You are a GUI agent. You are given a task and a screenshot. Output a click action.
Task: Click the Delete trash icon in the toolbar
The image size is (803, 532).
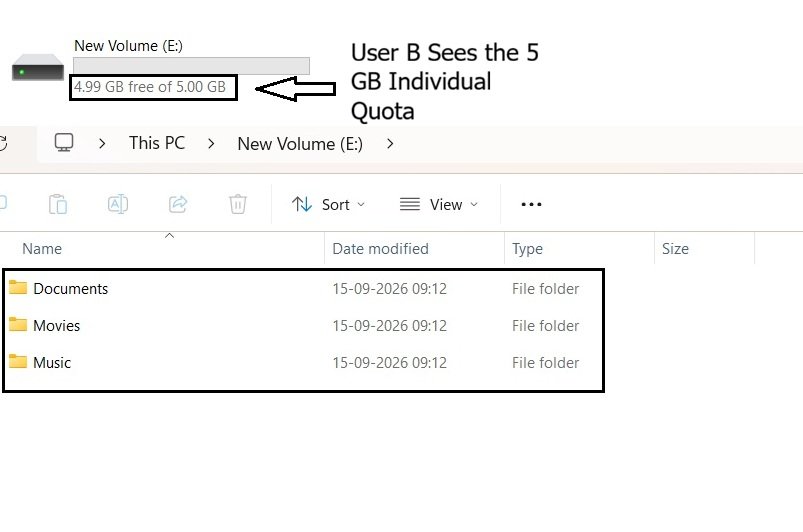[x=238, y=204]
